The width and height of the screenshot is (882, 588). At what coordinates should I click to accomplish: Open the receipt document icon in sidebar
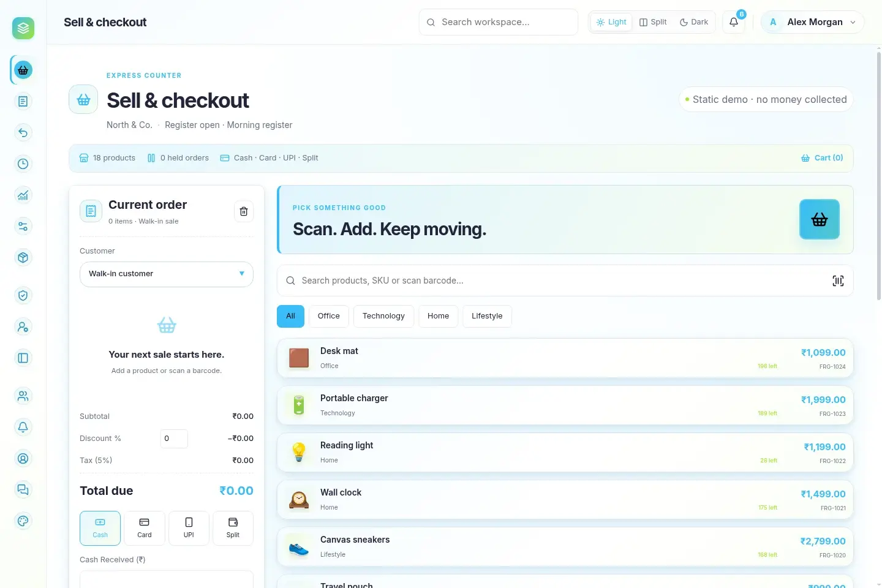point(23,101)
